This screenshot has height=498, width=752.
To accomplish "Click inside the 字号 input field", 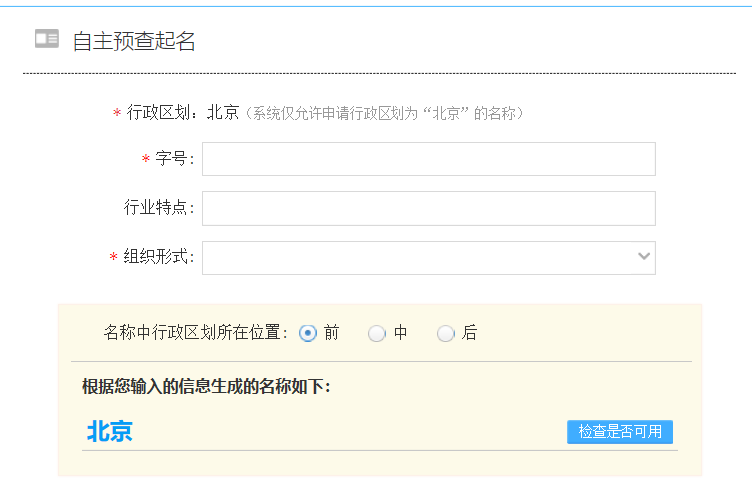I will [428, 159].
